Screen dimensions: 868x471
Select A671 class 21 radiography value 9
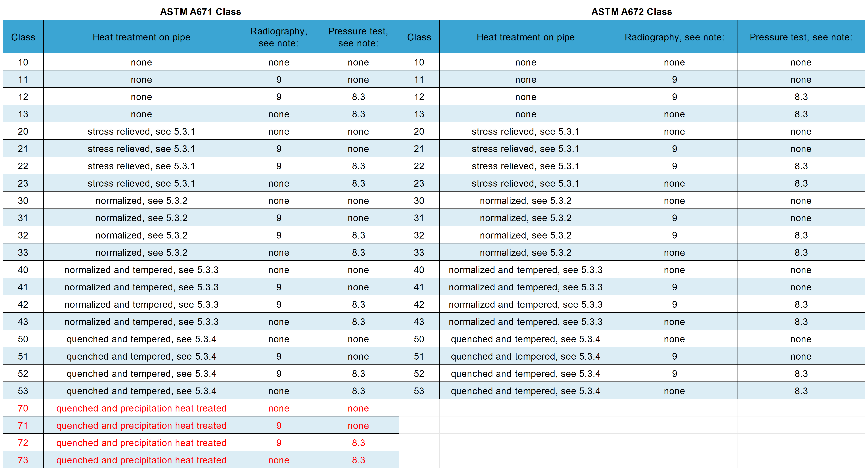[279, 148]
